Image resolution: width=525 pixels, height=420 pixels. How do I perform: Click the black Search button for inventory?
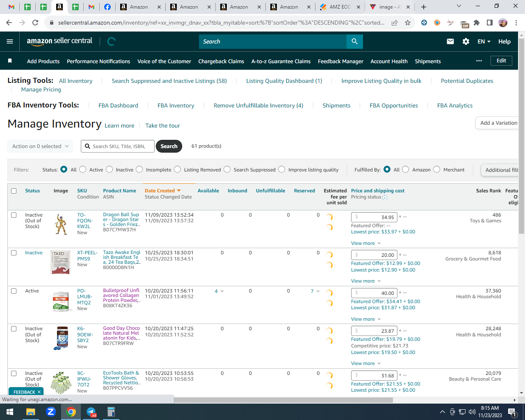(169, 146)
